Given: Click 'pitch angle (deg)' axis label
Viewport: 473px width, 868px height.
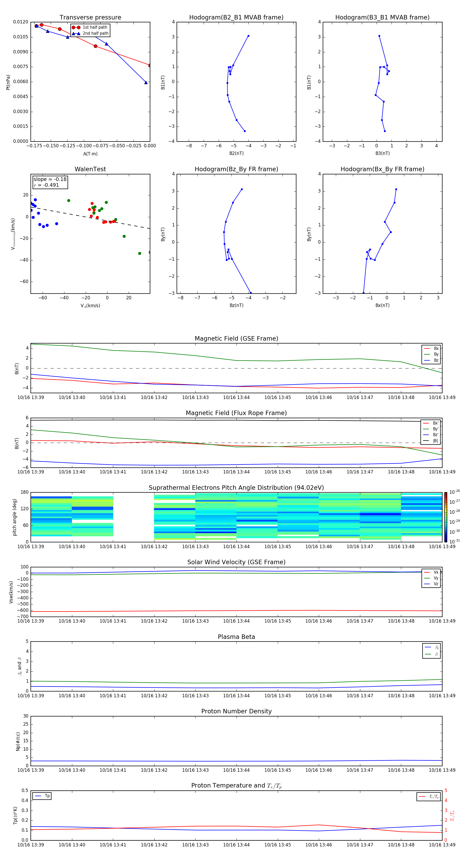Looking at the screenshot, I should point(14,517).
